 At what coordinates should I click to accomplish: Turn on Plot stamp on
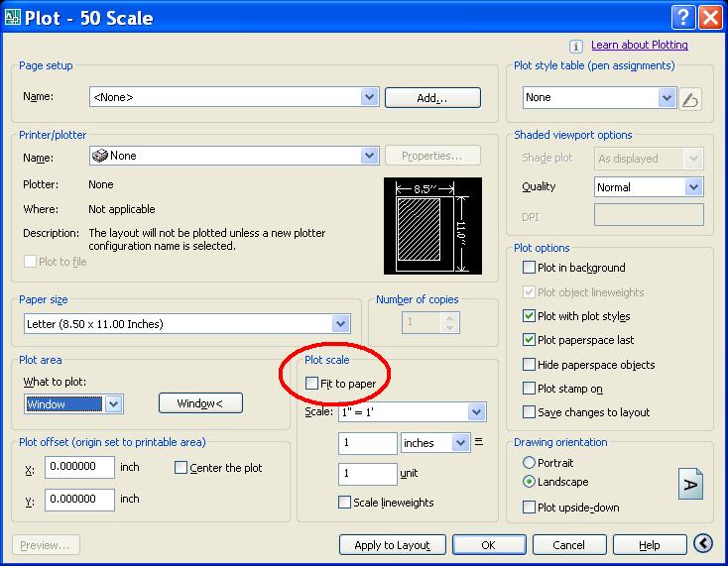(529, 388)
